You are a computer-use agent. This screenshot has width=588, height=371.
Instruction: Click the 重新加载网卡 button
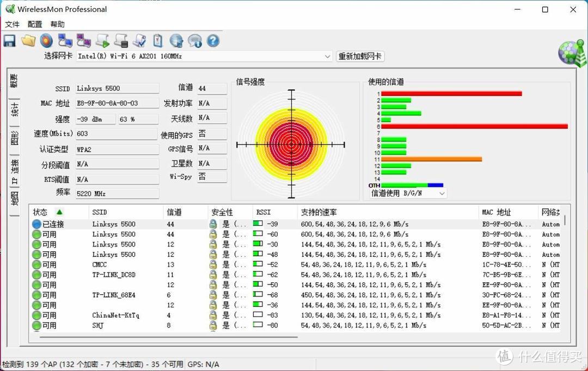(x=359, y=56)
